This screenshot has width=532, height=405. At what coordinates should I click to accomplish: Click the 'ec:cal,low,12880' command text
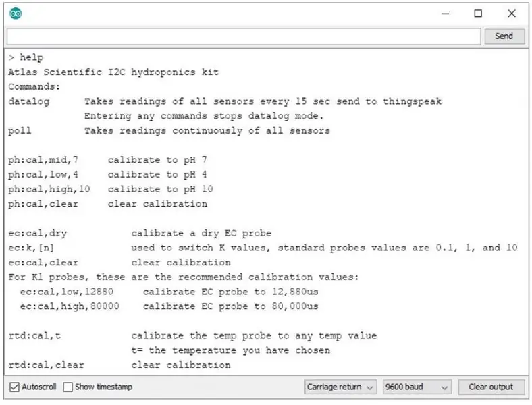[67, 292]
